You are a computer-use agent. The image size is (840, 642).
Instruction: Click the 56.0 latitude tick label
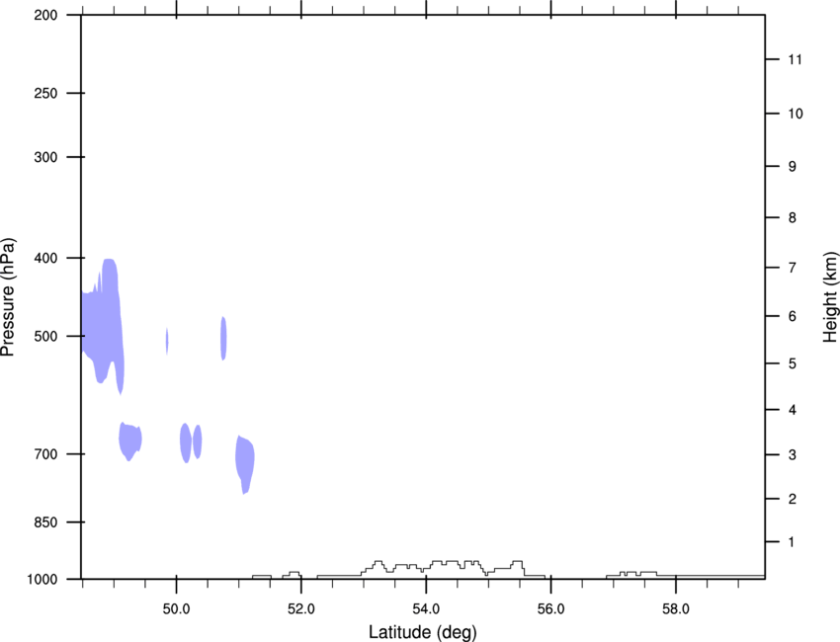pyautogui.click(x=550, y=609)
